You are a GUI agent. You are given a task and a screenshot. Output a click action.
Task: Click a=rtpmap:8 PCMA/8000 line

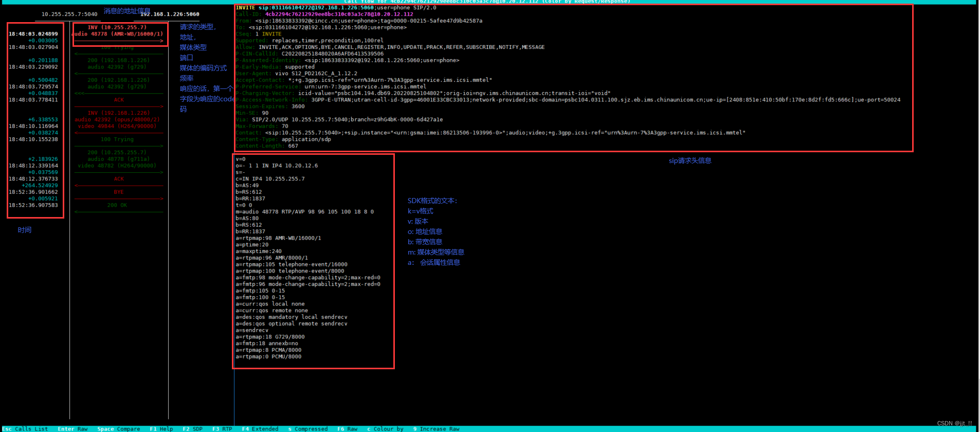point(268,350)
